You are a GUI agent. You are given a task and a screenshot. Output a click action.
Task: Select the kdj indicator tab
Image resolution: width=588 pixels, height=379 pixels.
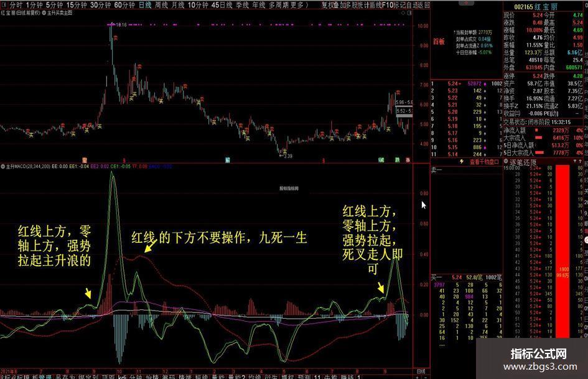[122, 377]
